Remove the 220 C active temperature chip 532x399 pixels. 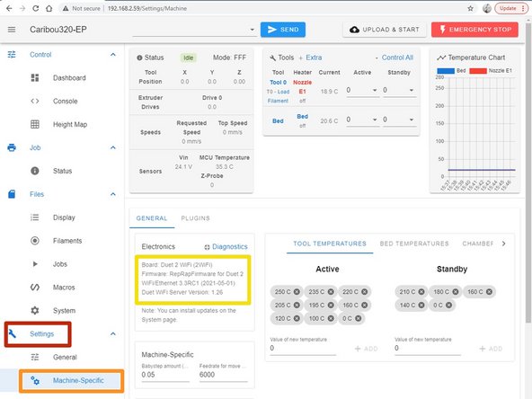pyautogui.click(x=364, y=292)
